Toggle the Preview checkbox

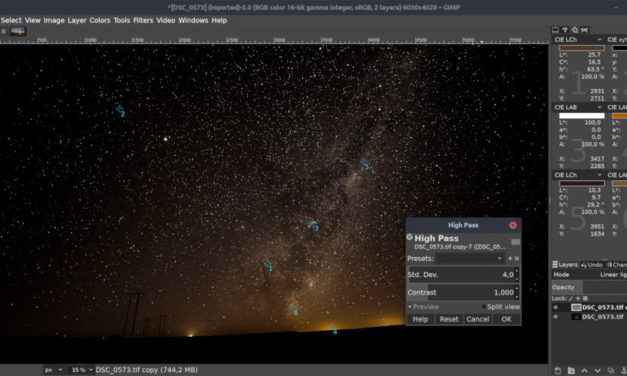424,307
